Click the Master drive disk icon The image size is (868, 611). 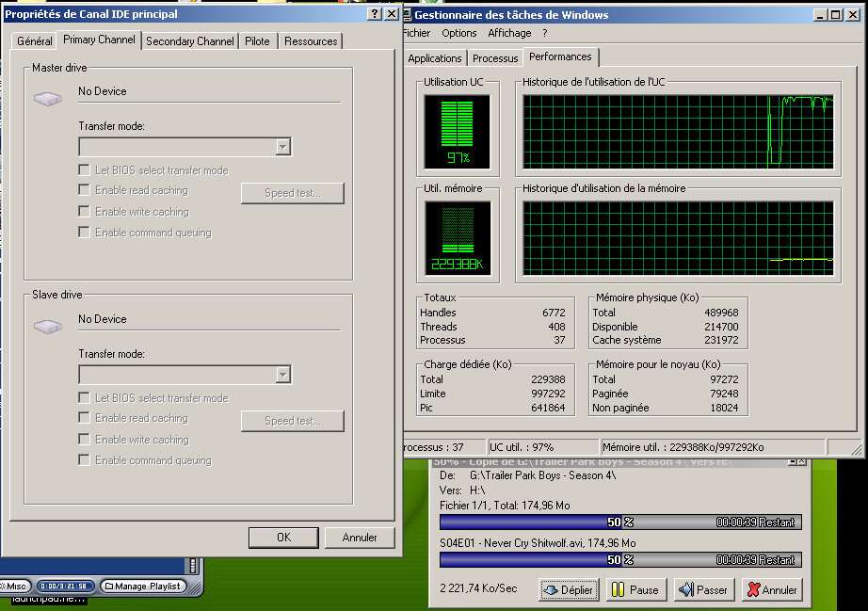[x=47, y=98]
